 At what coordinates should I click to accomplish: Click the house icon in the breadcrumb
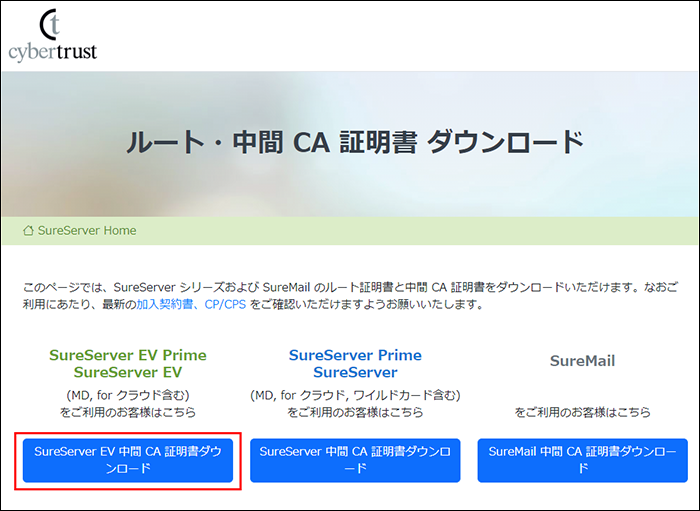(x=28, y=231)
